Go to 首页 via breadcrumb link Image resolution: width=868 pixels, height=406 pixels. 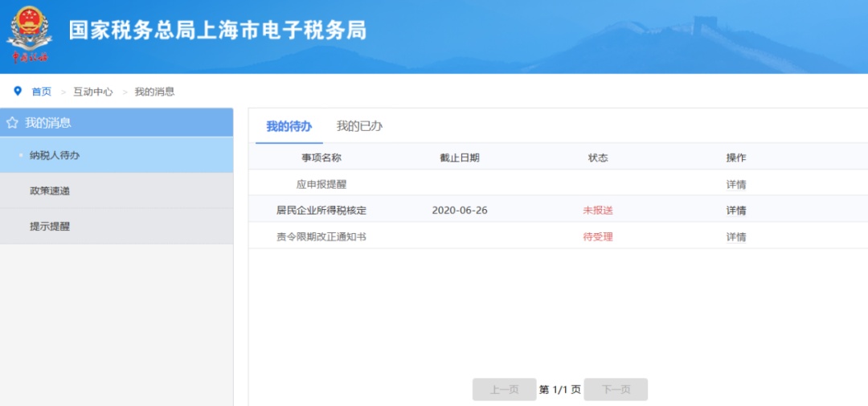tap(42, 92)
